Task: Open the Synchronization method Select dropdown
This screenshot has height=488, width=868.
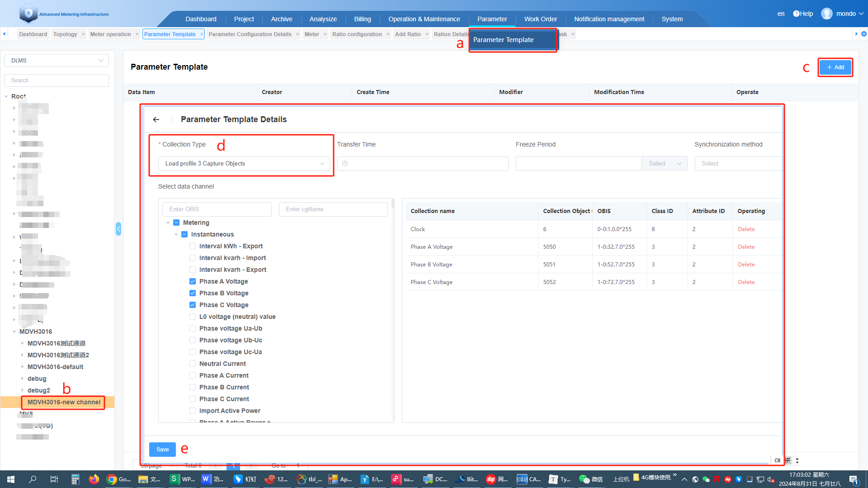Action: 738,163
